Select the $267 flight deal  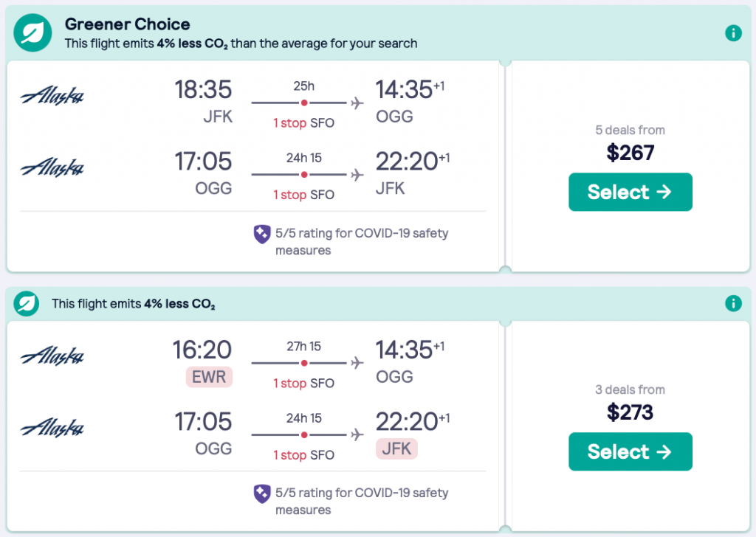coord(630,192)
